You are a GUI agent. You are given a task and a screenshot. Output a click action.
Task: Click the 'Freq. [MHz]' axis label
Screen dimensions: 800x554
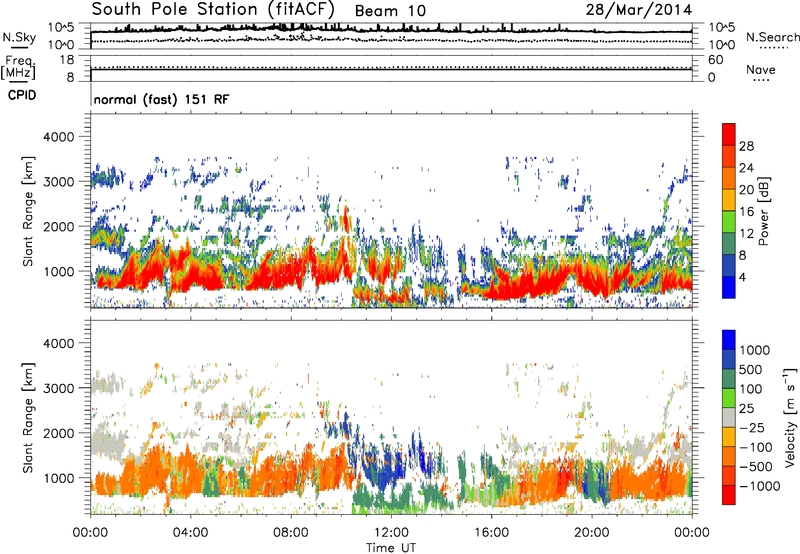click(x=19, y=67)
